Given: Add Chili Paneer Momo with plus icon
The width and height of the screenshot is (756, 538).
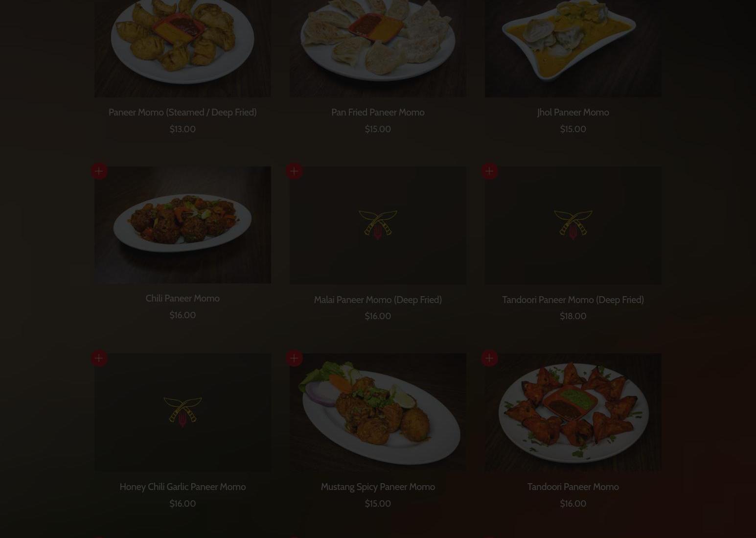Looking at the screenshot, I should click(99, 171).
